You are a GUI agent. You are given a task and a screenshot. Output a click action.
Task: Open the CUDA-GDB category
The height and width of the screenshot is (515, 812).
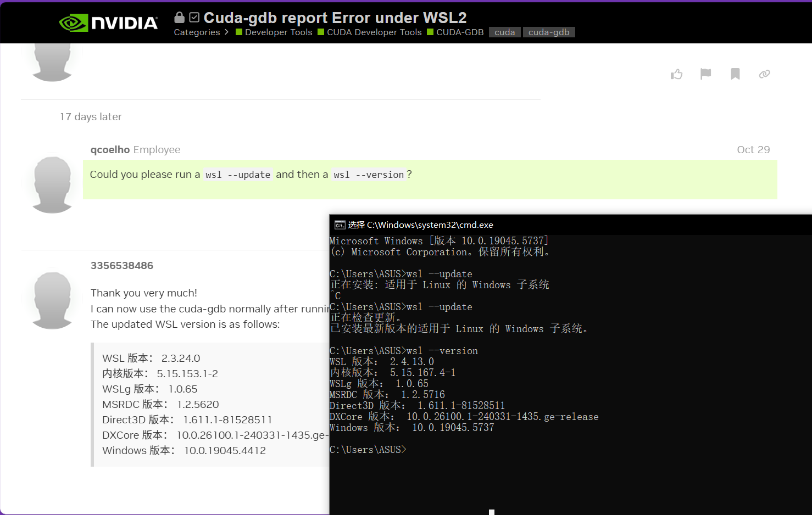(455, 32)
